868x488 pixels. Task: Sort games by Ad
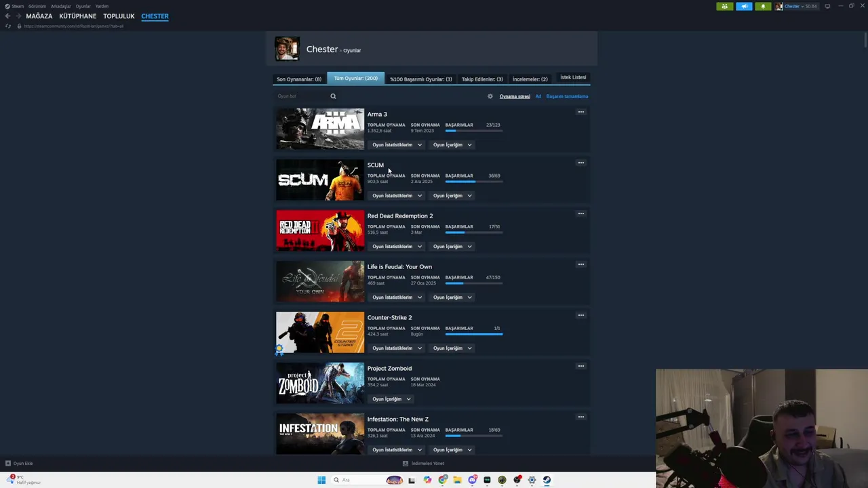click(x=538, y=96)
